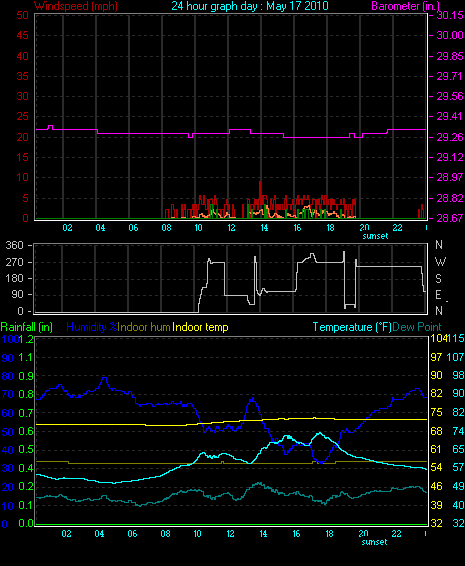Click hour 08 on the windspeed graph axis

(x=166, y=228)
